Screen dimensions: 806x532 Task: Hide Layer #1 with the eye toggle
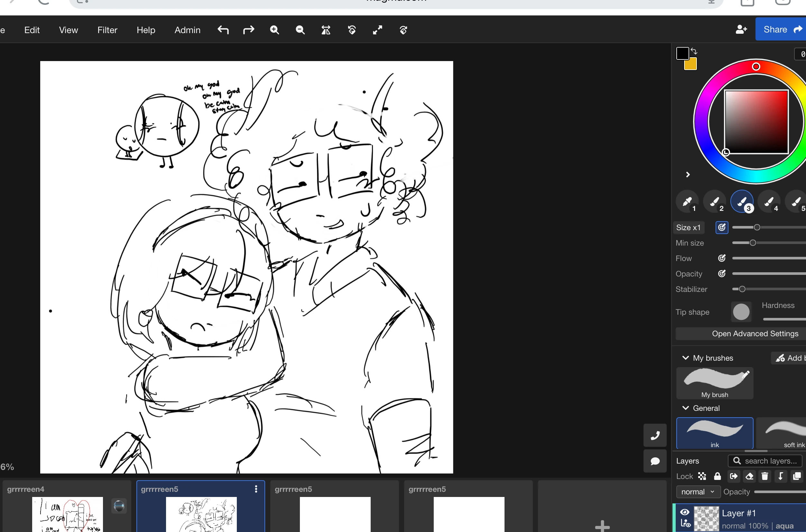[x=684, y=513]
